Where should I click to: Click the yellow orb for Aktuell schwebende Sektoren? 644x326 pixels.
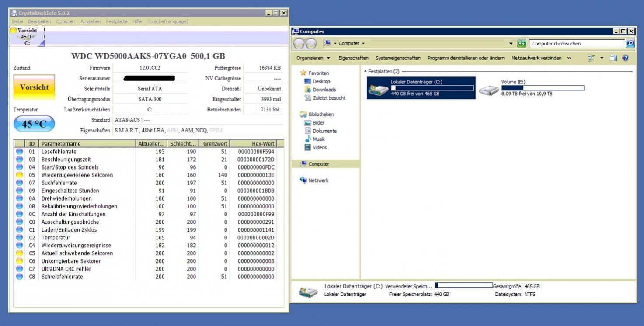[19, 253]
